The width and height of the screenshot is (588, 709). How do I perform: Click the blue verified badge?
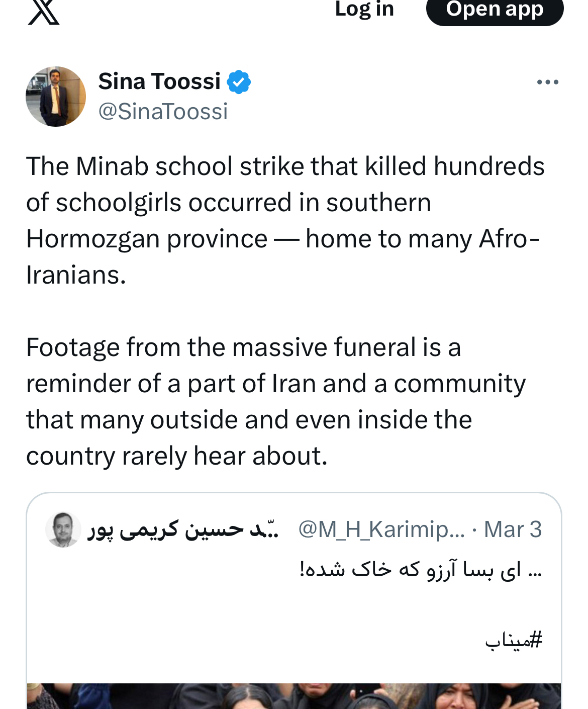[239, 82]
